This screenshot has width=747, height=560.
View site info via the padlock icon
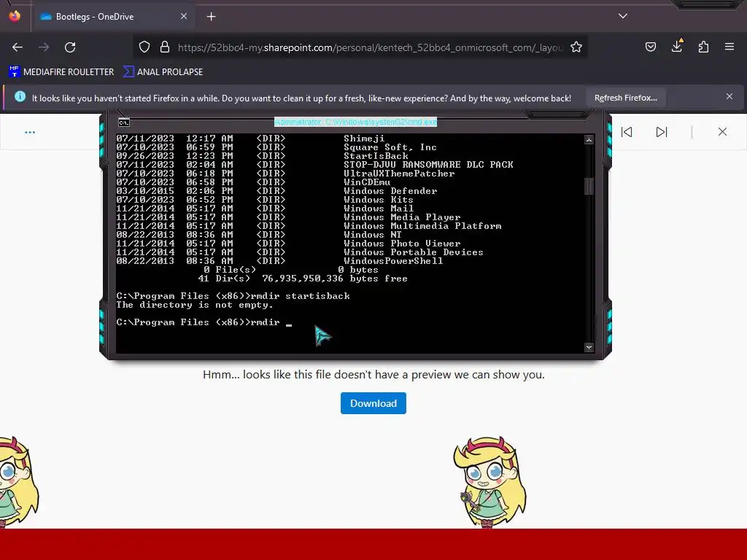click(x=165, y=47)
